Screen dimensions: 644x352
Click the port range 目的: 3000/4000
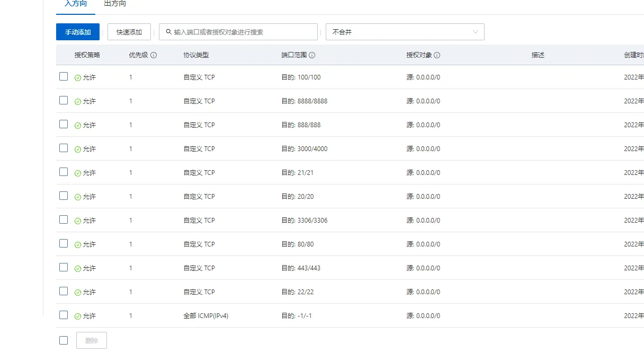tap(305, 149)
